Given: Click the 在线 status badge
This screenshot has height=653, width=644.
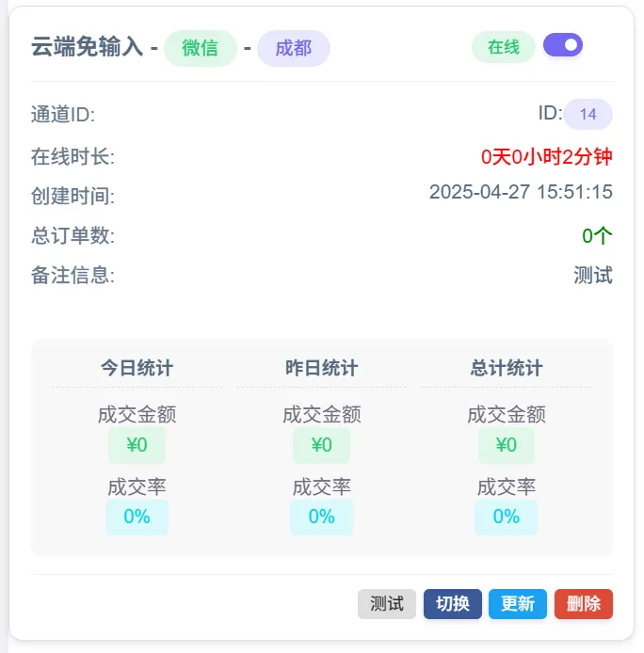Looking at the screenshot, I should point(503,47).
